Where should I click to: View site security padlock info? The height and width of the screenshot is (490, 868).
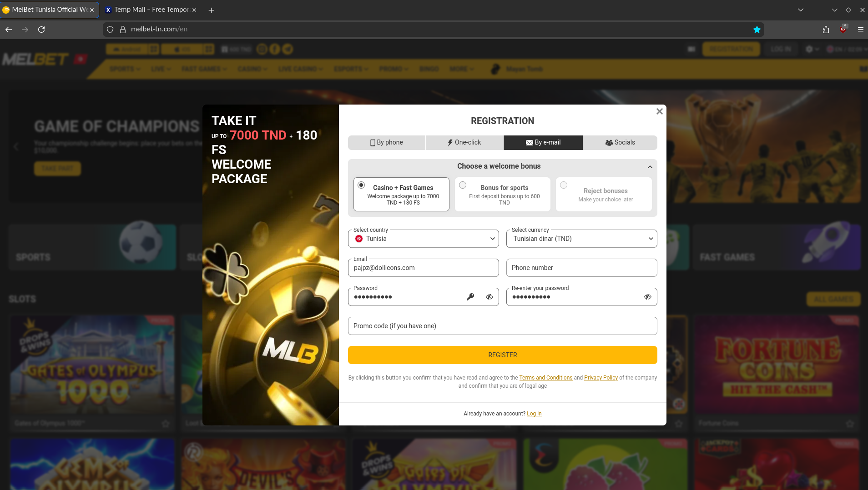pyautogui.click(x=122, y=30)
